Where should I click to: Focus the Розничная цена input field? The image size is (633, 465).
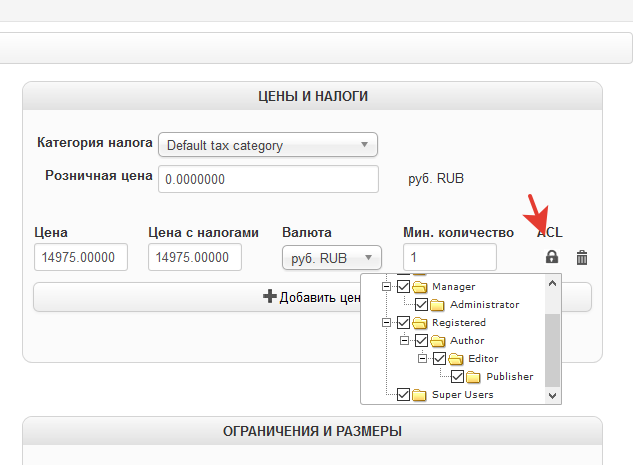click(268, 179)
